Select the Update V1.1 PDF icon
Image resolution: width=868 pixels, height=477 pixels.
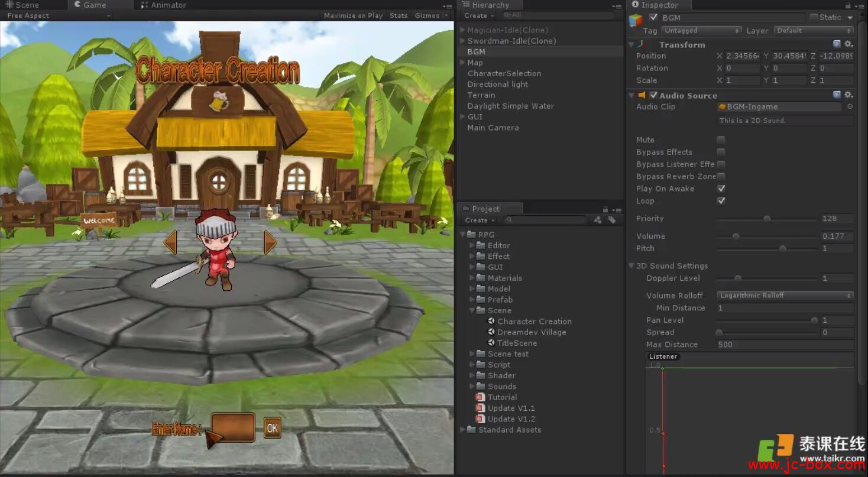click(480, 408)
